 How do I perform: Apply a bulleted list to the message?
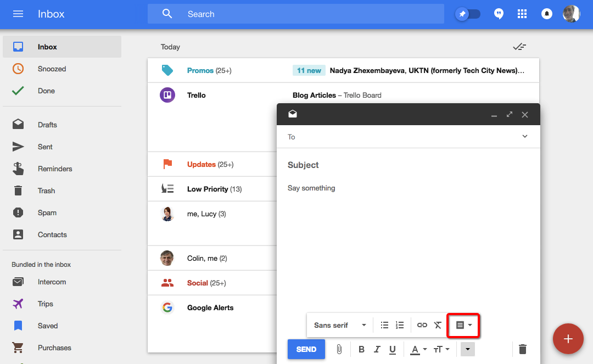384,325
